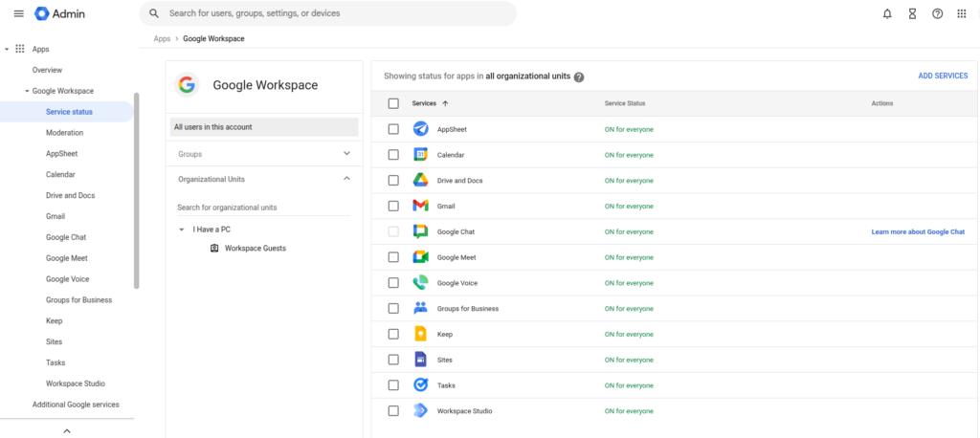Check the Workspace Studio row checkbox
The width and height of the screenshot is (980, 438).
coord(393,411)
